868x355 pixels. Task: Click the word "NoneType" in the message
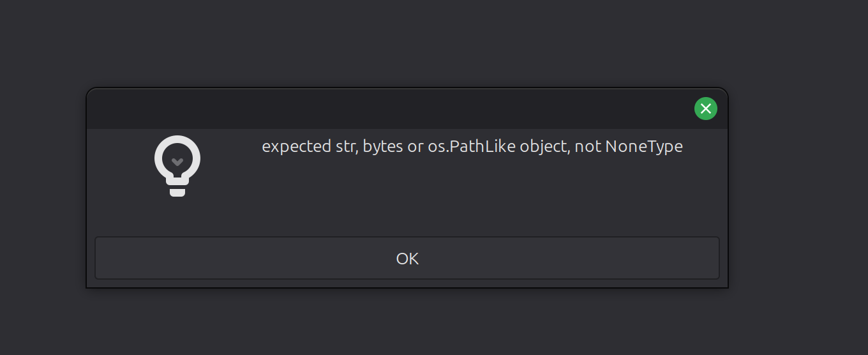(644, 147)
